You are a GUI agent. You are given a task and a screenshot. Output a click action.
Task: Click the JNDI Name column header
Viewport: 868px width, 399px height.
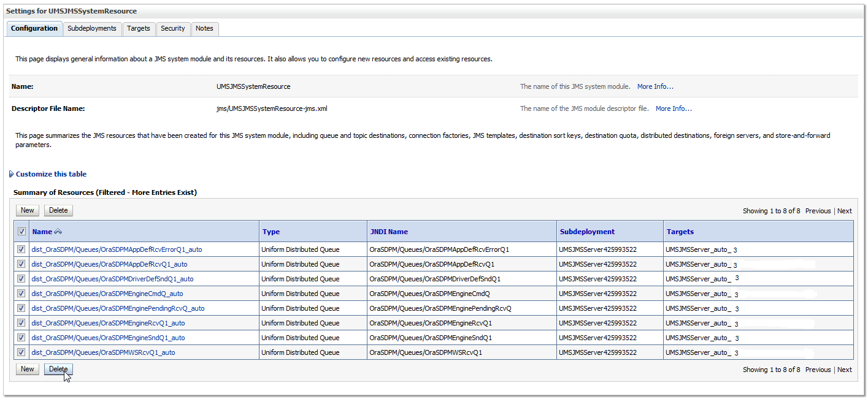click(x=389, y=232)
